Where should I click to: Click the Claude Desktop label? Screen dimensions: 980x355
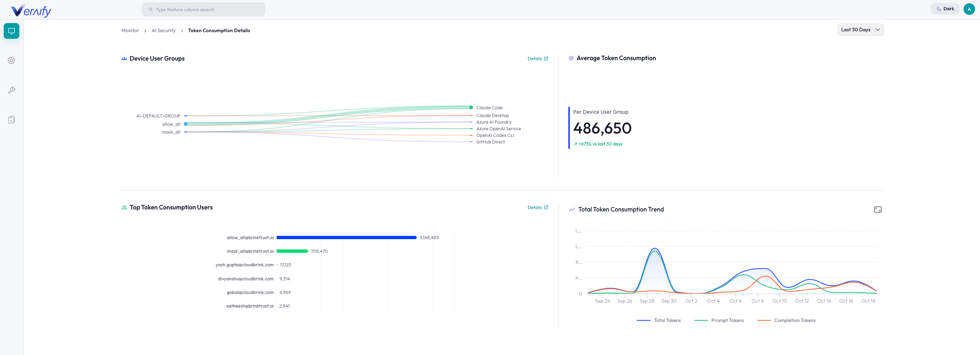coord(492,115)
